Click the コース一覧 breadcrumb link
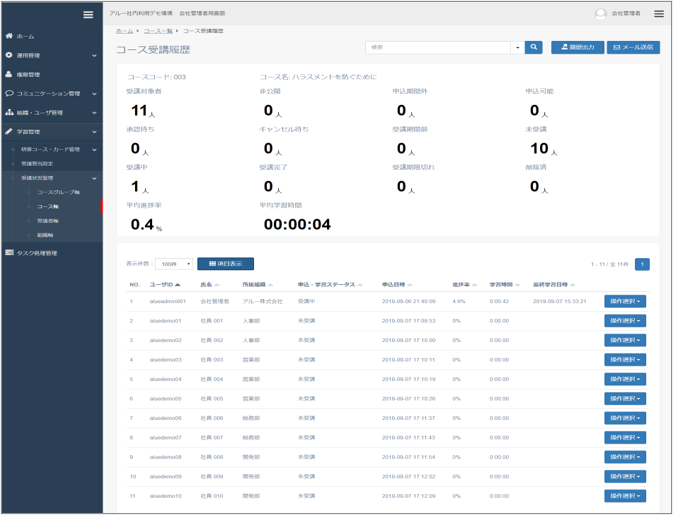 (157, 31)
